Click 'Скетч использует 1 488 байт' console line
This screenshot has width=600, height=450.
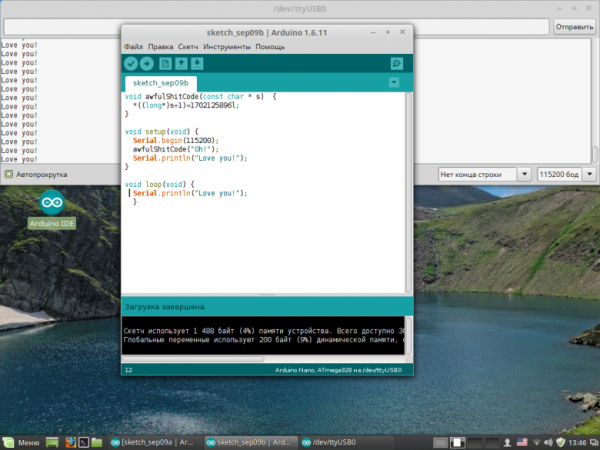point(264,331)
